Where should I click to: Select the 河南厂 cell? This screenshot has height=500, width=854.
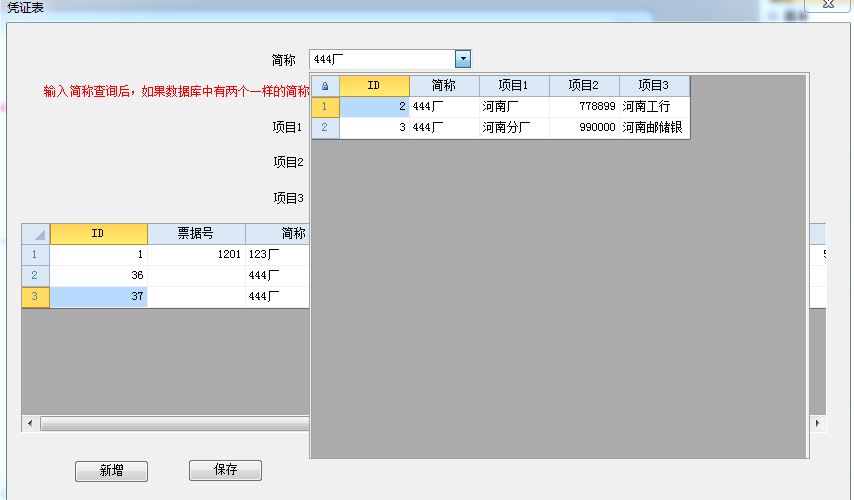coord(514,107)
